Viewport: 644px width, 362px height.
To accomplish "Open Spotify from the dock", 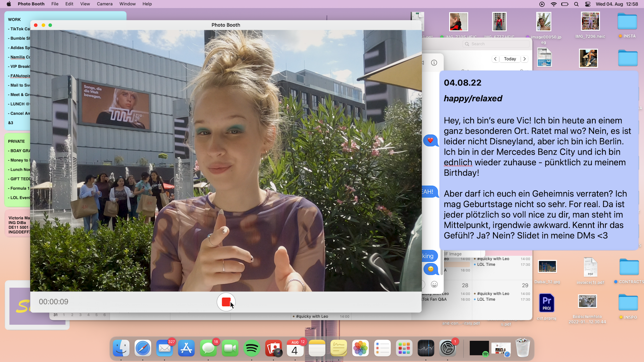I will click(x=252, y=348).
